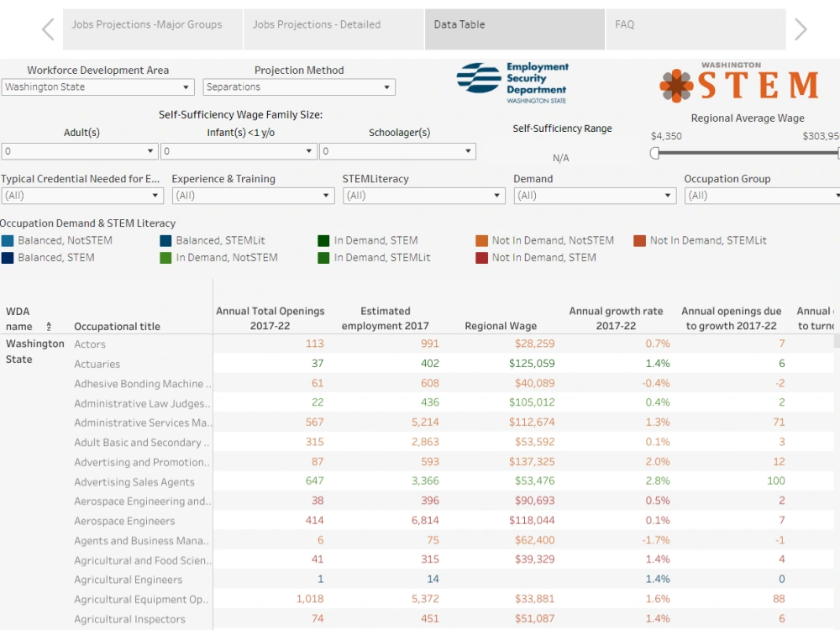Click Balanced, STEM legend swatch
Viewport: 840px width, 630px height.
[8, 258]
